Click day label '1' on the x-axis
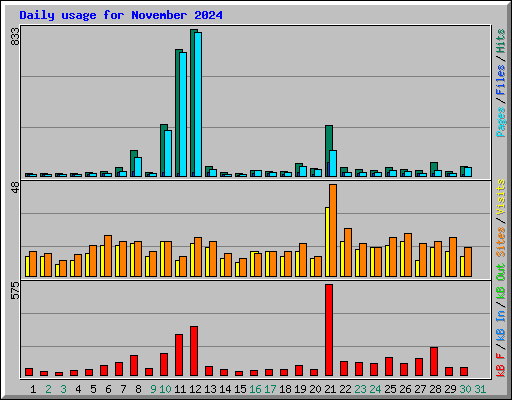This screenshot has height=400, width=512. click(x=33, y=389)
